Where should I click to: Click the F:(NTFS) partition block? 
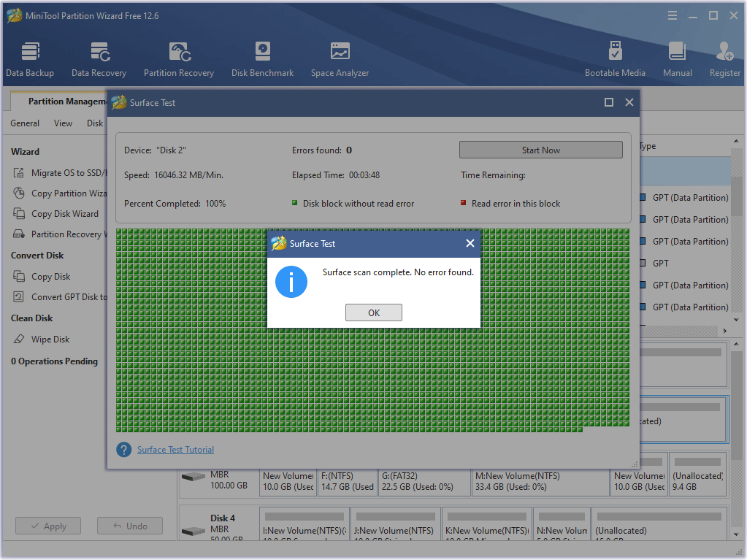point(348,481)
